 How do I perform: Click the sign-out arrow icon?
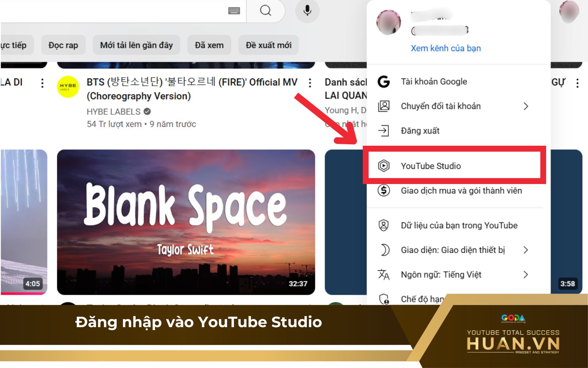pyautogui.click(x=384, y=131)
